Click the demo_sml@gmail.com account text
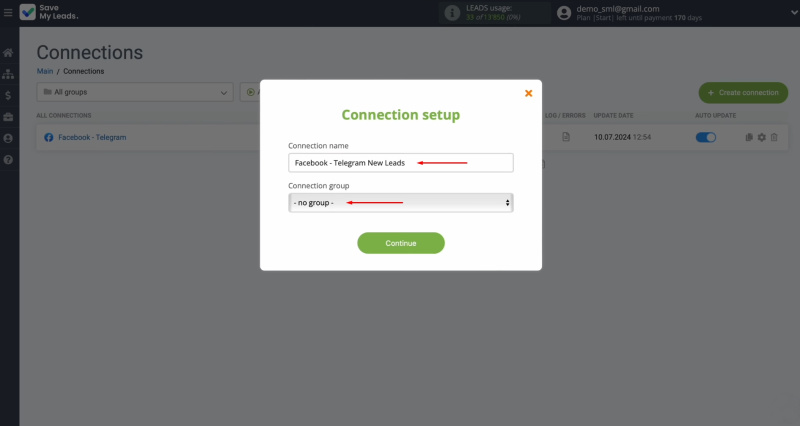 point(617,9)
